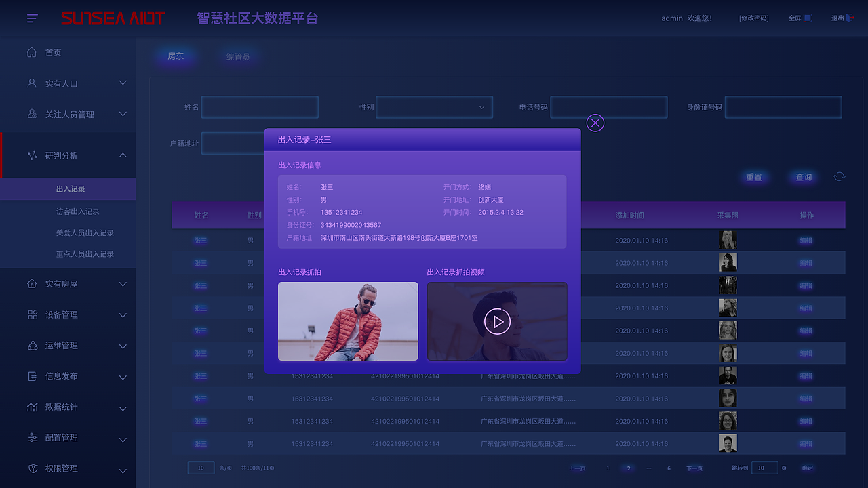
Task: Click the 数据统计 chart icon
Action: point(32,407)
